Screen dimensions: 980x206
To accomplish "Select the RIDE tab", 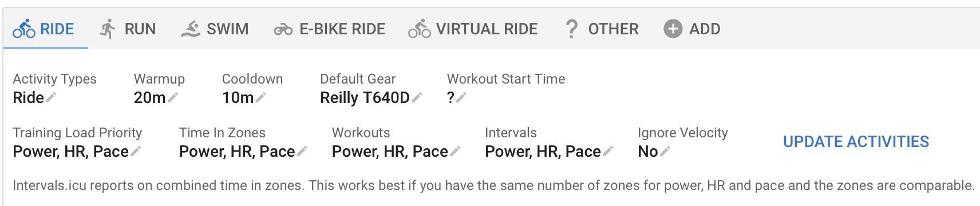I will click(x=44, y=29).
